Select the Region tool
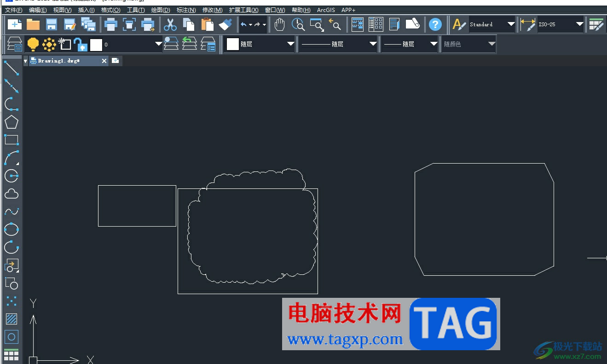The height and width of the screenshot is (364, 607). 12,337
